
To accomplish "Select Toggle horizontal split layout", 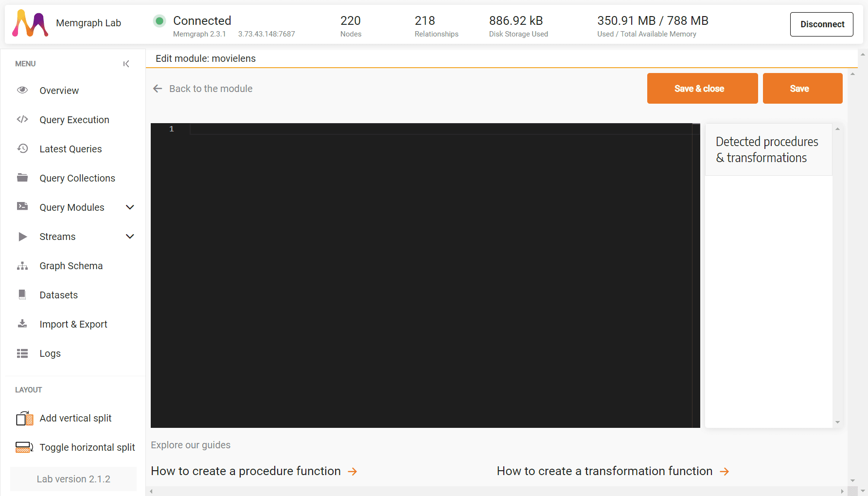I will coord(87,447).
